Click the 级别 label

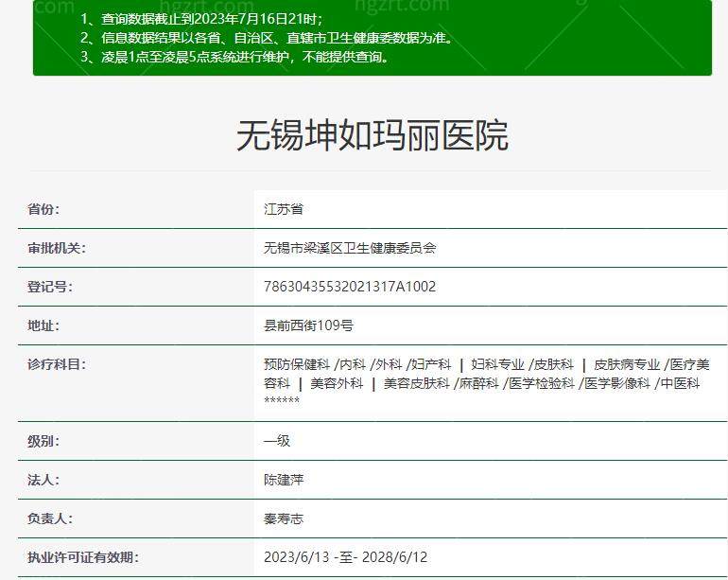pos(43,441)
